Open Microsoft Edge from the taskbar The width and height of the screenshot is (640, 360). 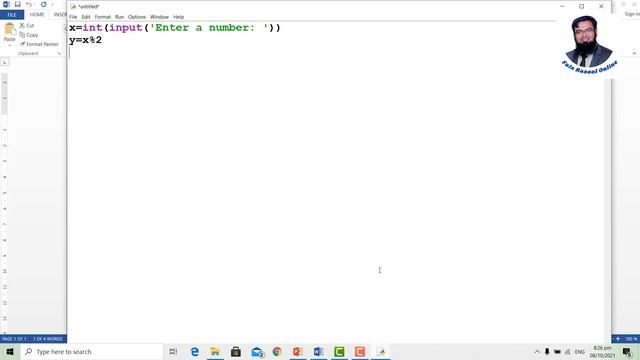click(x=195, y=352)
